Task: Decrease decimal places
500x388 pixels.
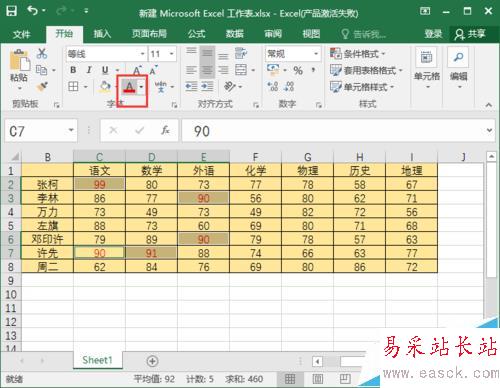Action: (x=289, y=87)
